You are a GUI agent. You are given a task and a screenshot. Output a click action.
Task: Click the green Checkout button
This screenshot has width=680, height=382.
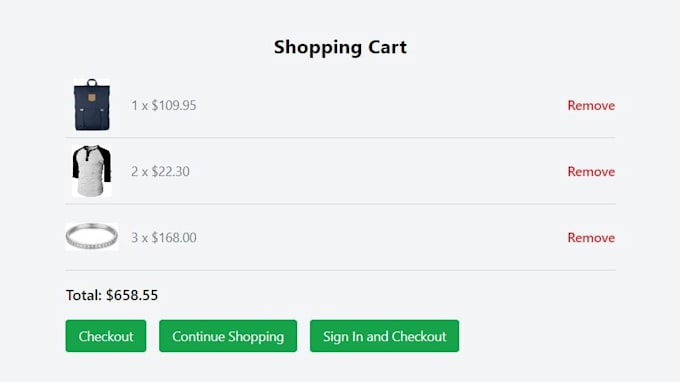pyautogui.click(x=106, y=336)
